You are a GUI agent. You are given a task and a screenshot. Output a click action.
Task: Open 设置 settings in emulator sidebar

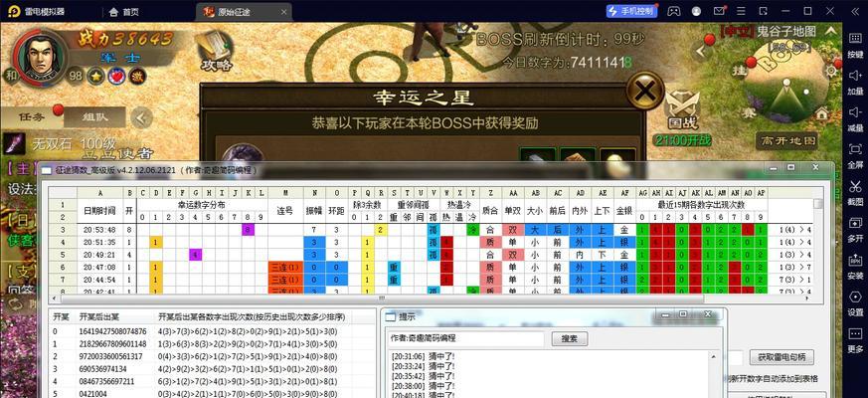point(855,303)
